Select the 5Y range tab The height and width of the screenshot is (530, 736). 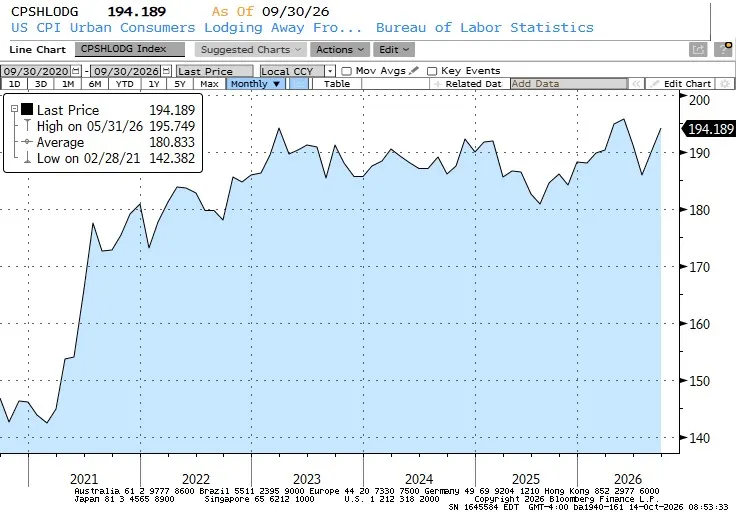[180, 84]
